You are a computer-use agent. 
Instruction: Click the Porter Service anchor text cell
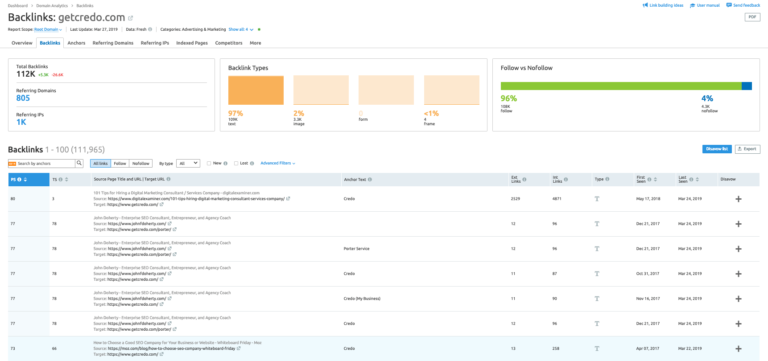[x=357, y=249]
